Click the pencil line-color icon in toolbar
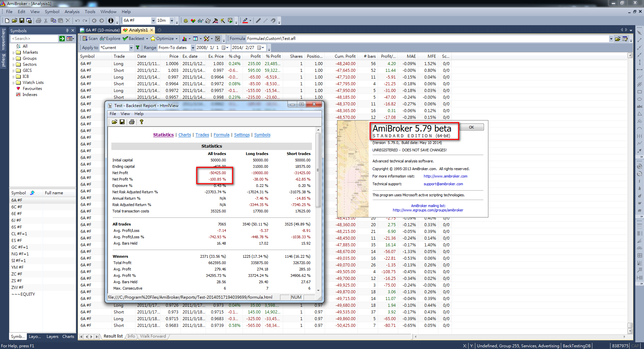The width and height of the screenshot is (644, 349). (x=245, y=21)
